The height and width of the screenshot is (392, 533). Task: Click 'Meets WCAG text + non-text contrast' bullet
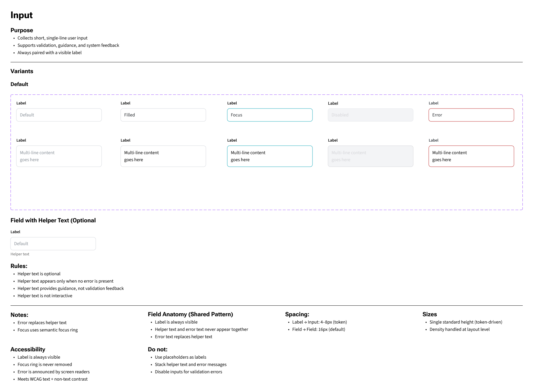tap(52, 379)
